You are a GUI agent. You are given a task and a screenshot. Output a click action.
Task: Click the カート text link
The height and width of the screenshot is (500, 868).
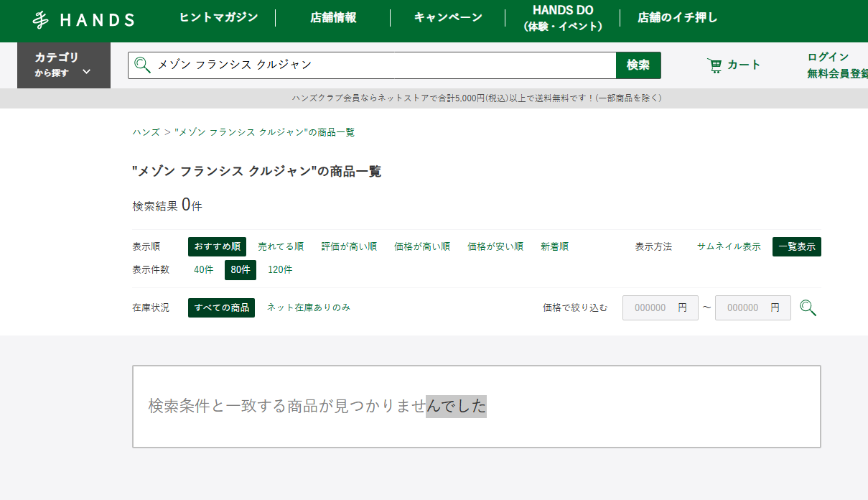pyautogui.click(x=744, y=65)
